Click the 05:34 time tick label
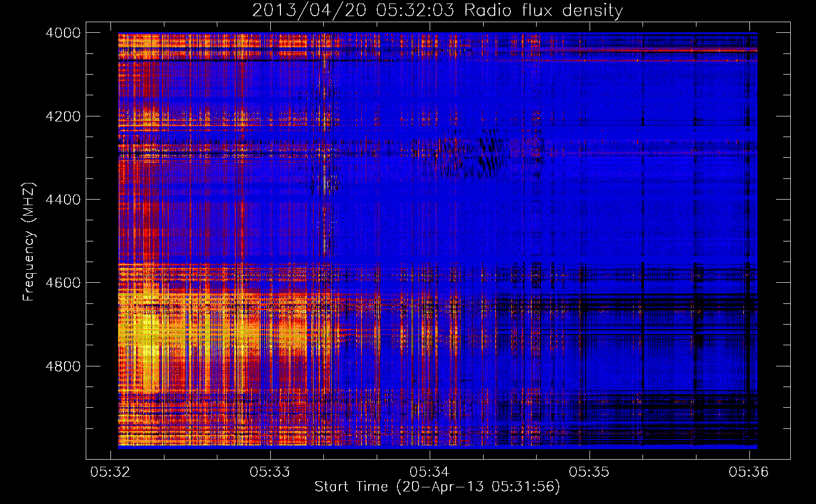Screen dimensions: 816x504 [x=430, y=472]
